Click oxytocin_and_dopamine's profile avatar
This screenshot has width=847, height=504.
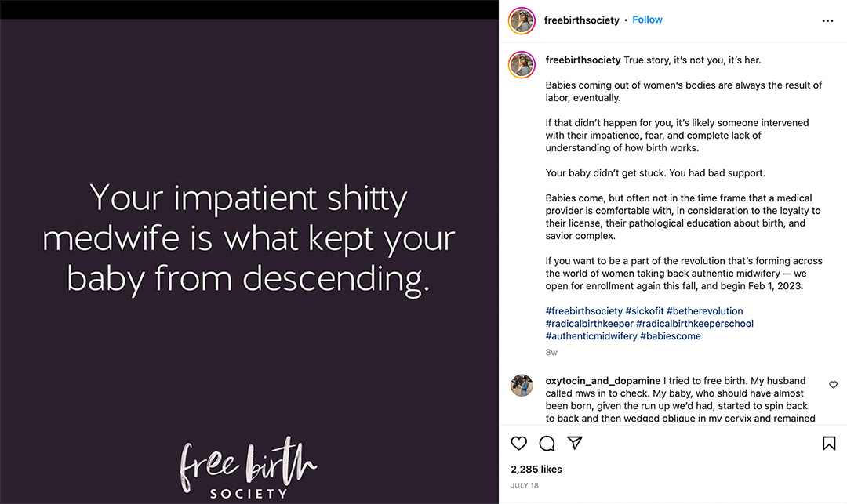pyautogui.click(x=521, y=386)
